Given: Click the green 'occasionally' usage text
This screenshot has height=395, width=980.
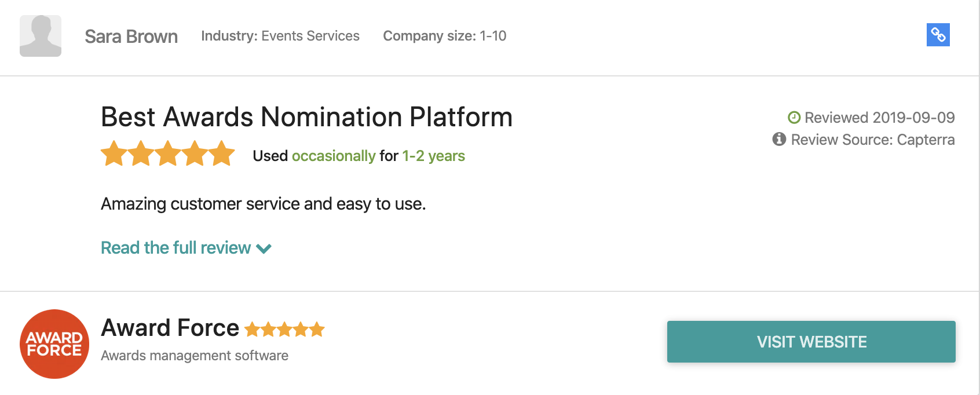Looking at the screenshot, I should [334, 156].
